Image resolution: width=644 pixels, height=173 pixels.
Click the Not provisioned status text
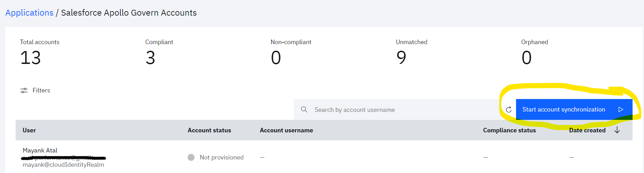pyautogui.click(x=222, y=157)
